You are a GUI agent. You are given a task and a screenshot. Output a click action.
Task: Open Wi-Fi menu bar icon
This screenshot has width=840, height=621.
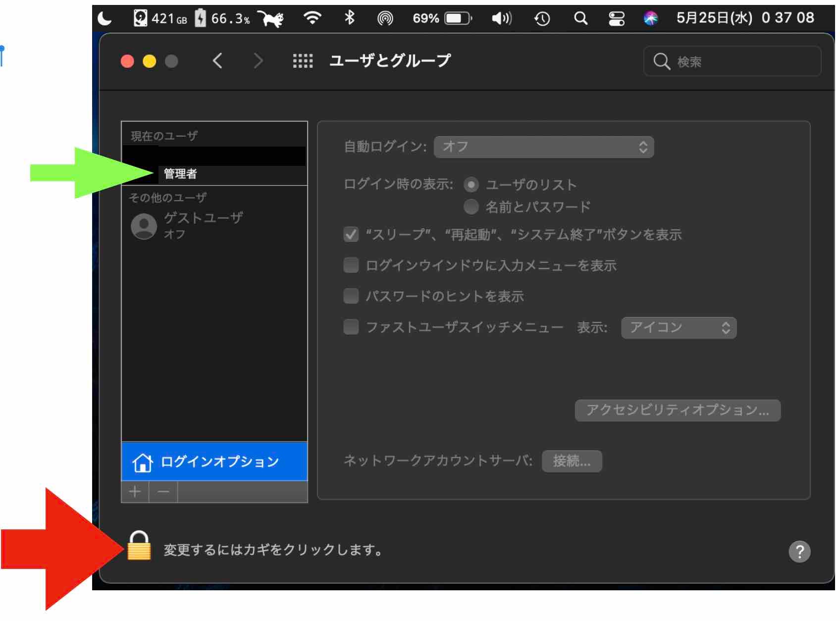click(312, 19)
